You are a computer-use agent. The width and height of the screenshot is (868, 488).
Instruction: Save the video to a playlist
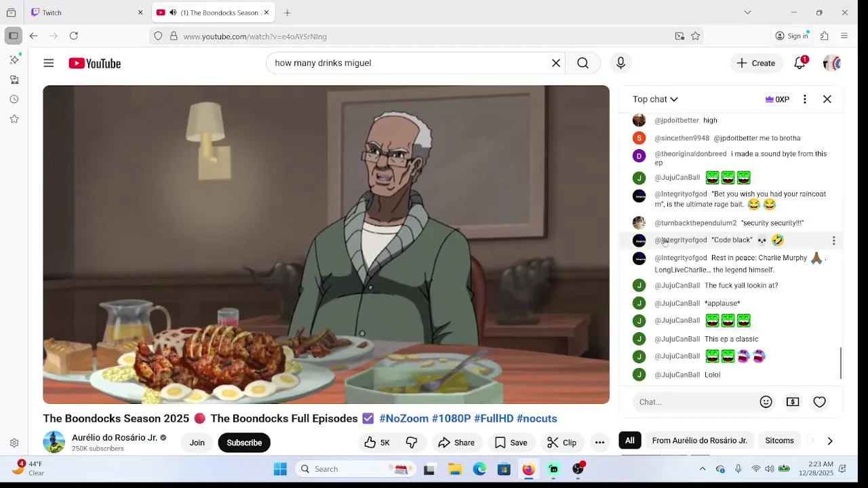pyautogui.click(x=511, y=443)
